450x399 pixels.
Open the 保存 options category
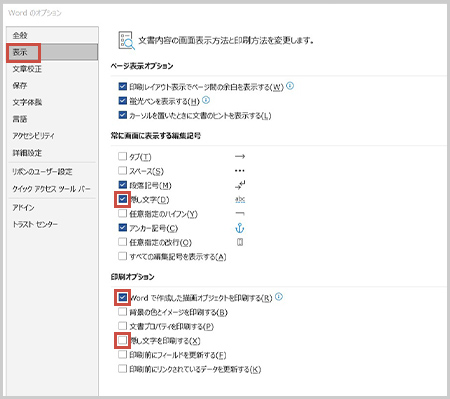tap(52, 86)
